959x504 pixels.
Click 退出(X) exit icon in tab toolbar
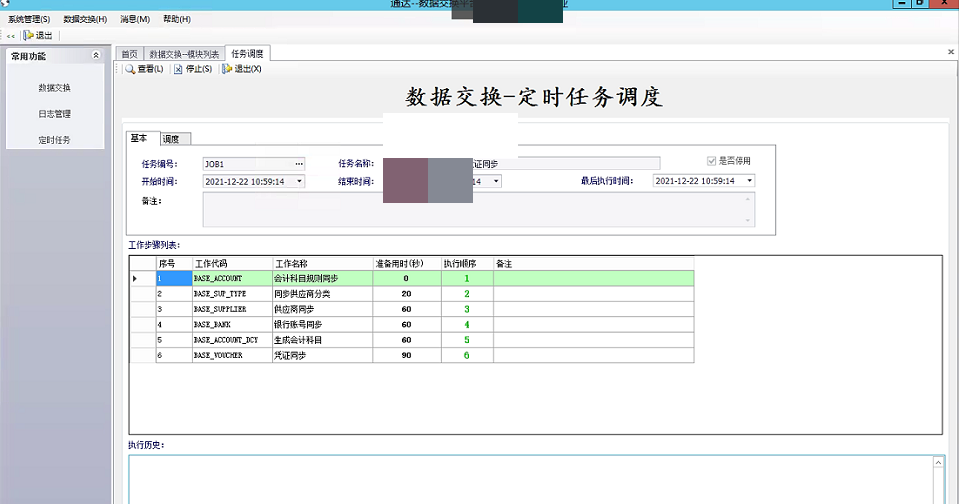point(228,69)
